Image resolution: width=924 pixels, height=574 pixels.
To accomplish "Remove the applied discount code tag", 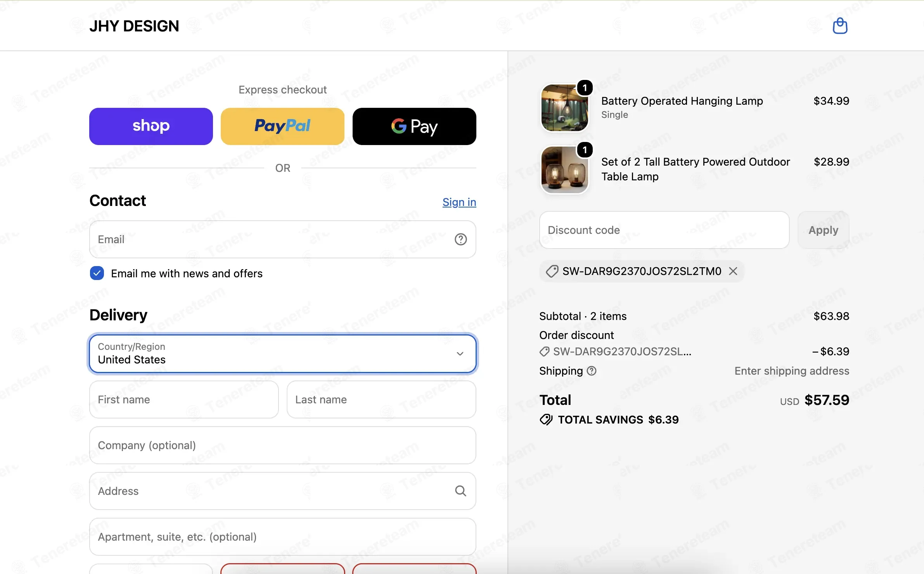I will (x=733, y=271).
